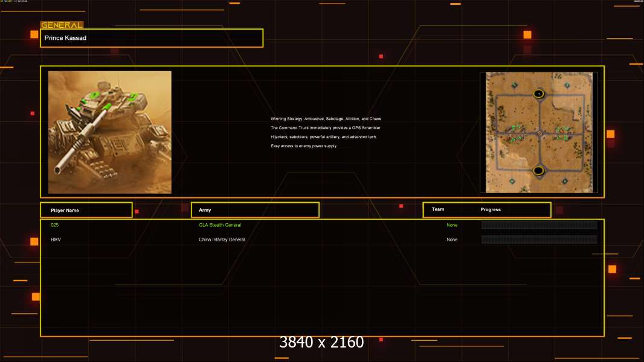Click the Progress column label
The width and height of the screenshot is (644, 362).
[x=491, y=209]
